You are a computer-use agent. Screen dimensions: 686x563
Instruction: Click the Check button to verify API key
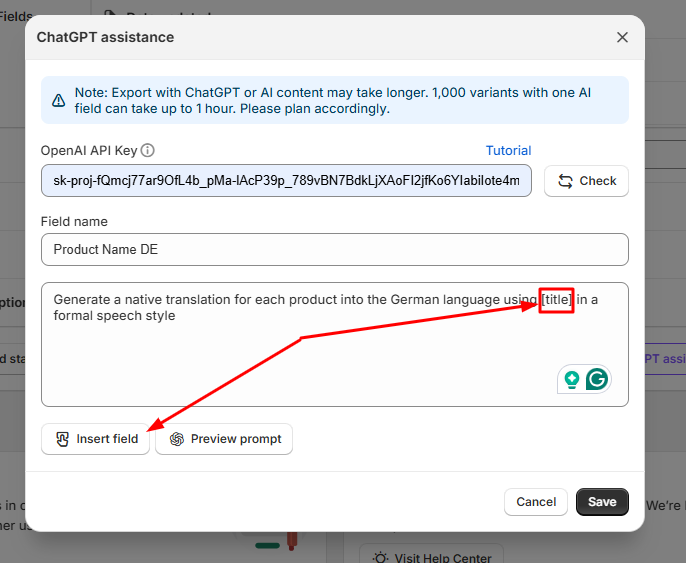point(586,181)
